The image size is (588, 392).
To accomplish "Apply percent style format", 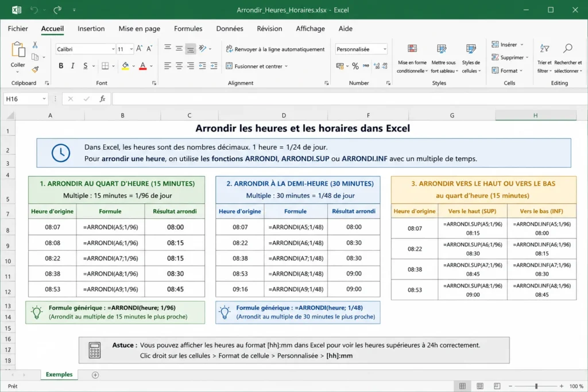I will [355, 66].
